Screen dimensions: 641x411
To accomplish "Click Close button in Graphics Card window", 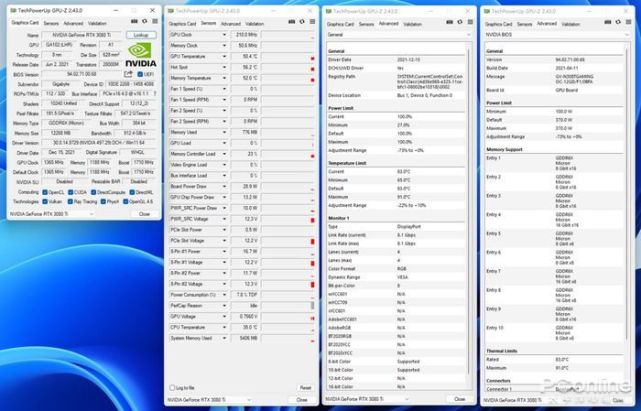I will point(144,214).
